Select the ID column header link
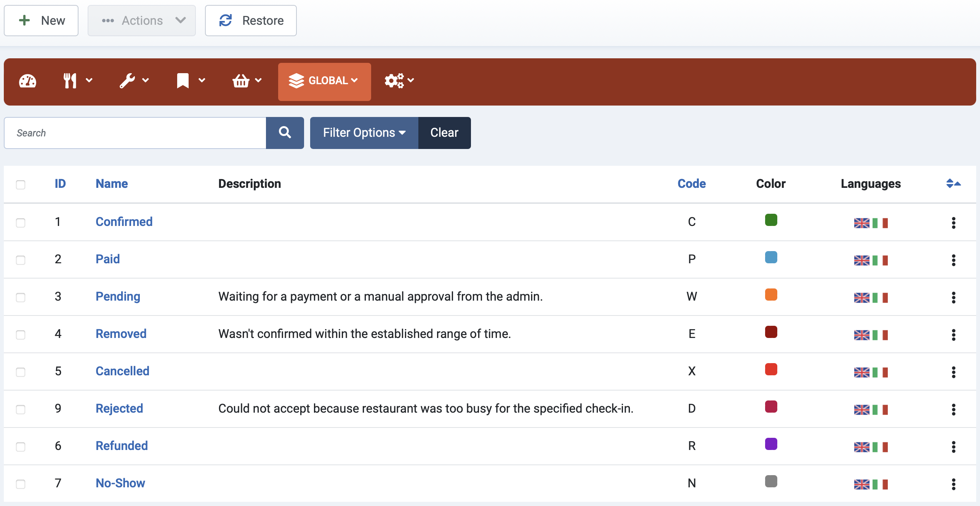 (59, 183)
